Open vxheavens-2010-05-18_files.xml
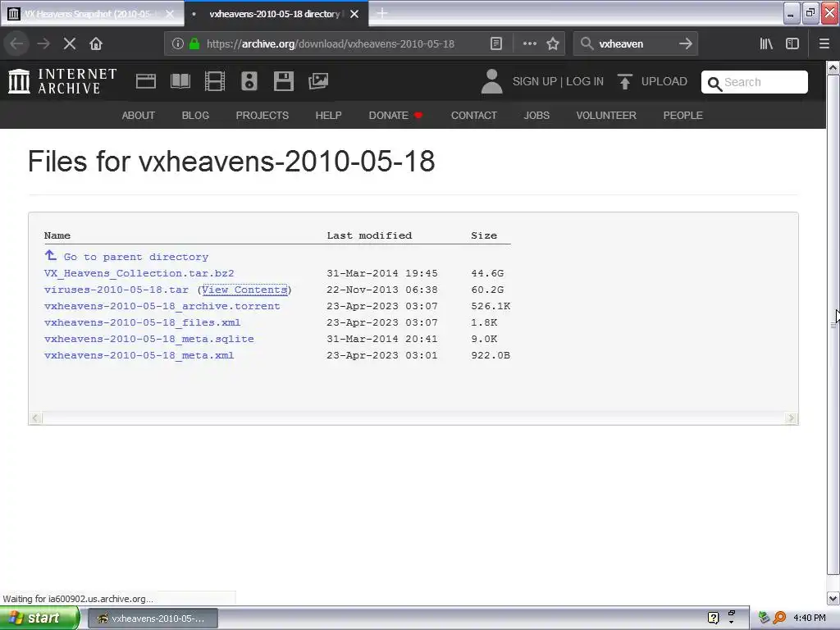Viewport: 840px width, 630px height. (143, 322)
